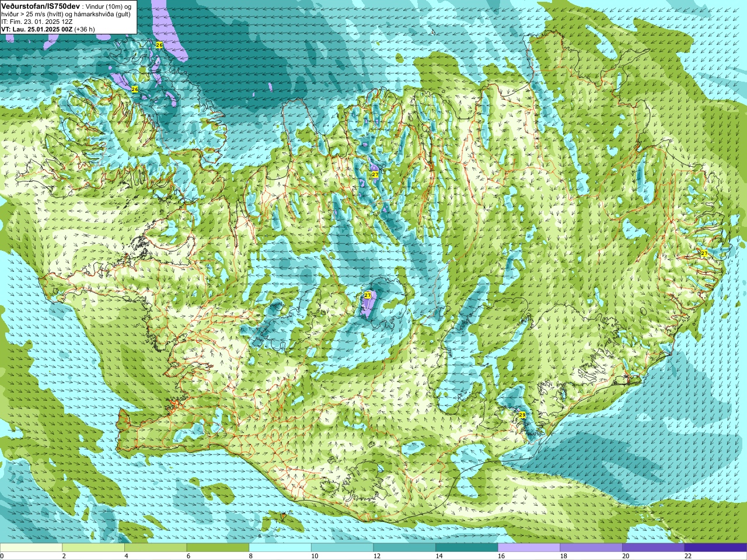Click the 18–20 m/s medium purple legend swatch
This screenshot has height=560, width=747.
click(x=591, y=548)
